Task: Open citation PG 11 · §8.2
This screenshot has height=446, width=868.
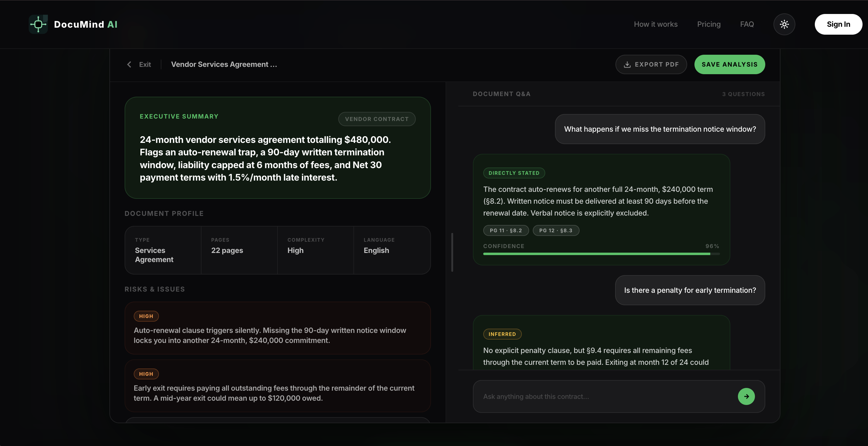Action: coord(506,230)
